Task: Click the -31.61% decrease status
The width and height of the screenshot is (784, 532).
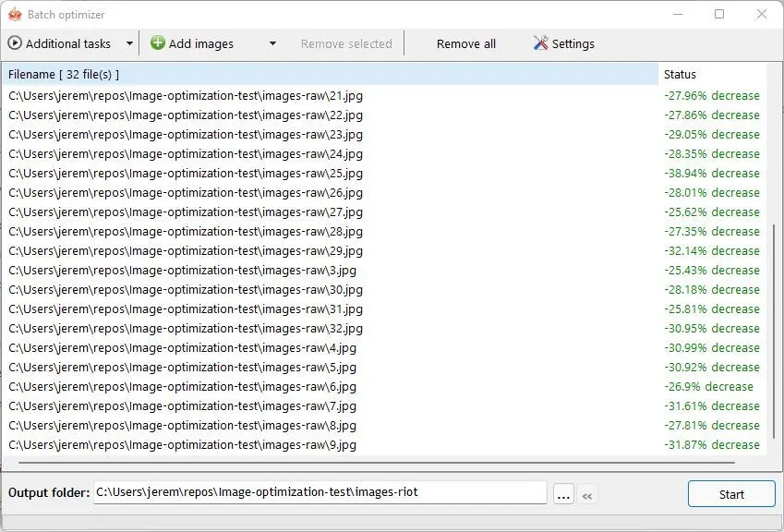Action: pyautogui.click(x=712, y=406)
